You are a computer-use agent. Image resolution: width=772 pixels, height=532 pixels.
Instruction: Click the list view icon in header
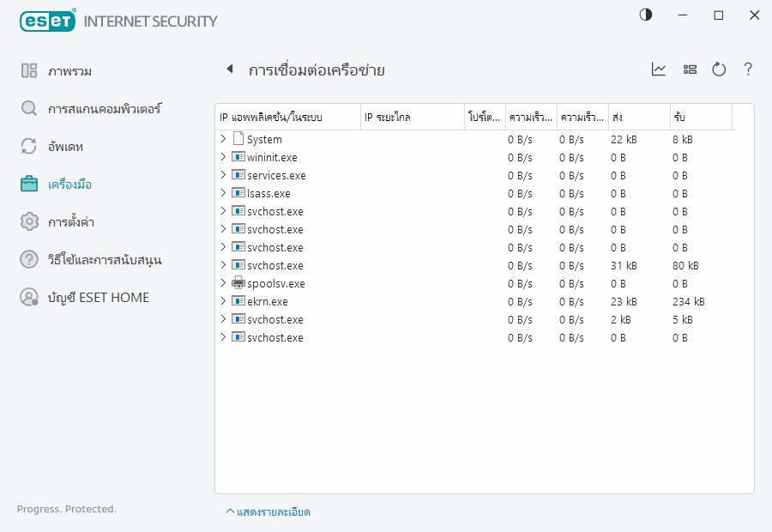[x=690, y=70]
